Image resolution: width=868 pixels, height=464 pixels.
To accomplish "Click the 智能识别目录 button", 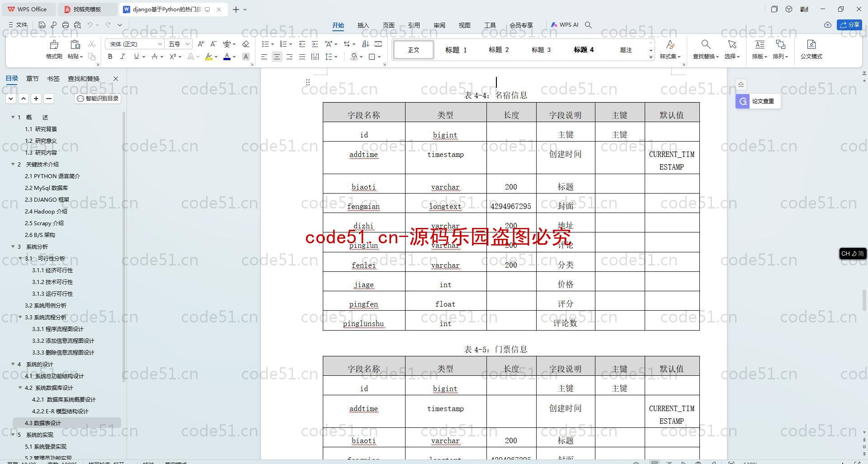I will click(98, 99).
